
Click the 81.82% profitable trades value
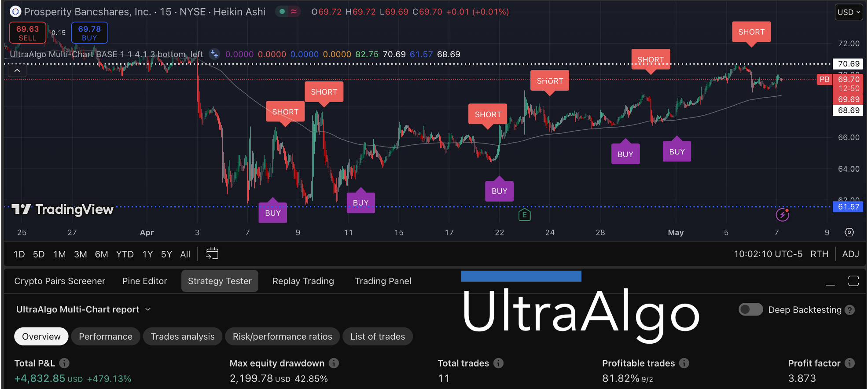pos(621,378)
